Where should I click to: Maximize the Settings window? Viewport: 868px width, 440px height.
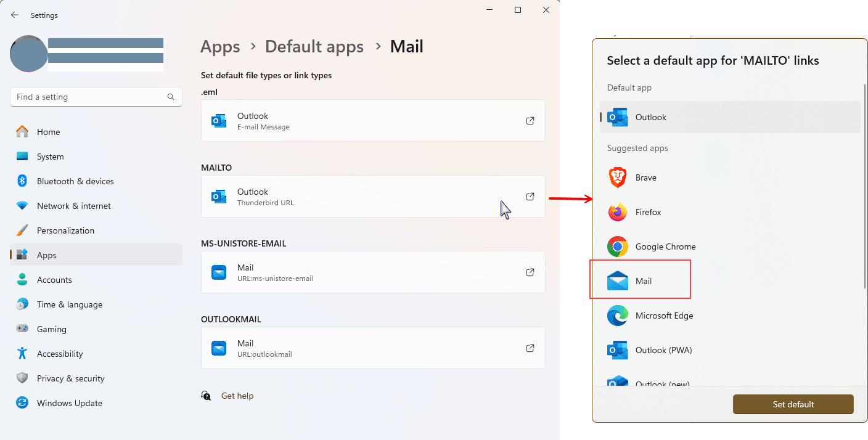click(518, 10)
